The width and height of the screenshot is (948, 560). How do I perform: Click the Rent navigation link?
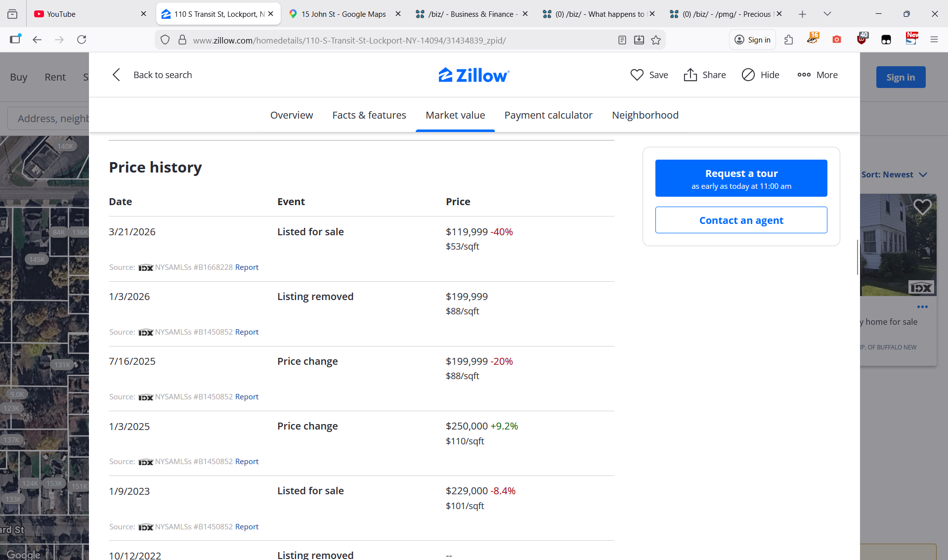[x=55, y=77]
